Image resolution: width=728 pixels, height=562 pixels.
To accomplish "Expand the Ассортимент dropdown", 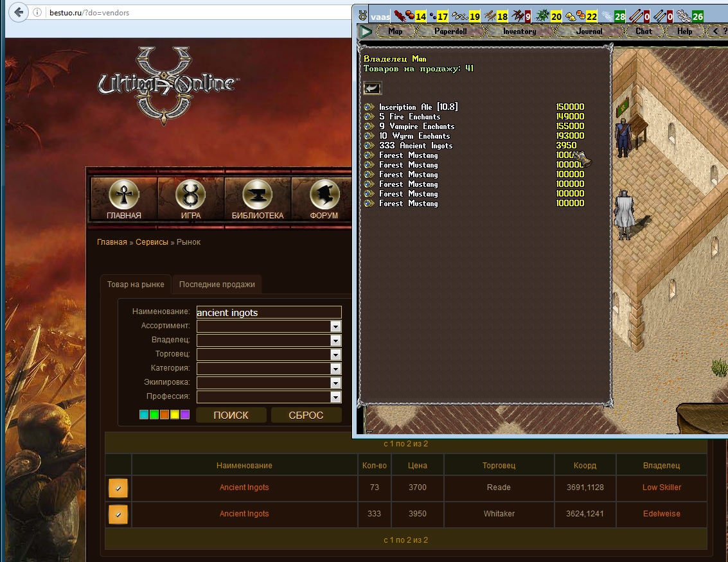I will [335, 327].
